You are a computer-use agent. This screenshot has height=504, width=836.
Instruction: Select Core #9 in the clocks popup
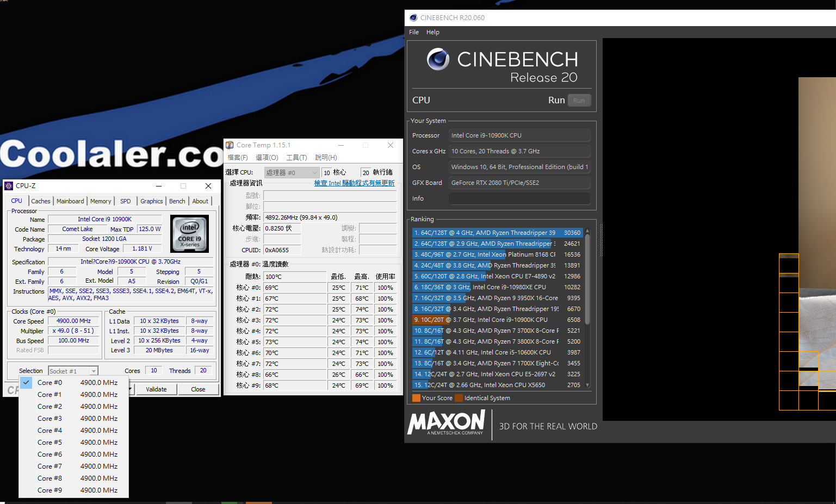pyautogui.click(x=74, y=490)
